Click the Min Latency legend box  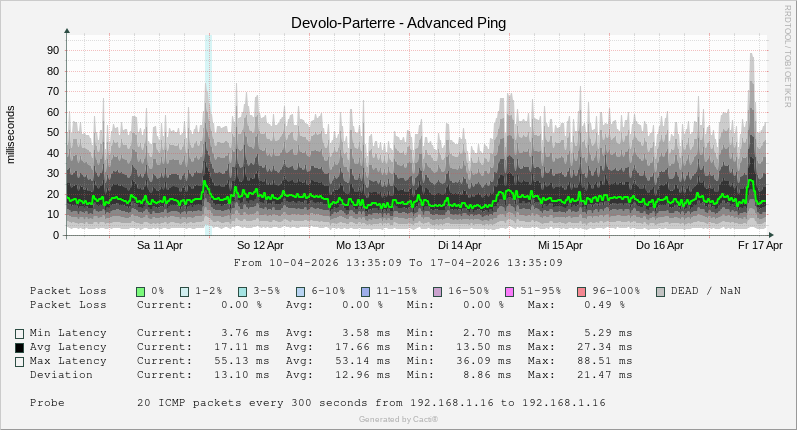click(19, 333)
